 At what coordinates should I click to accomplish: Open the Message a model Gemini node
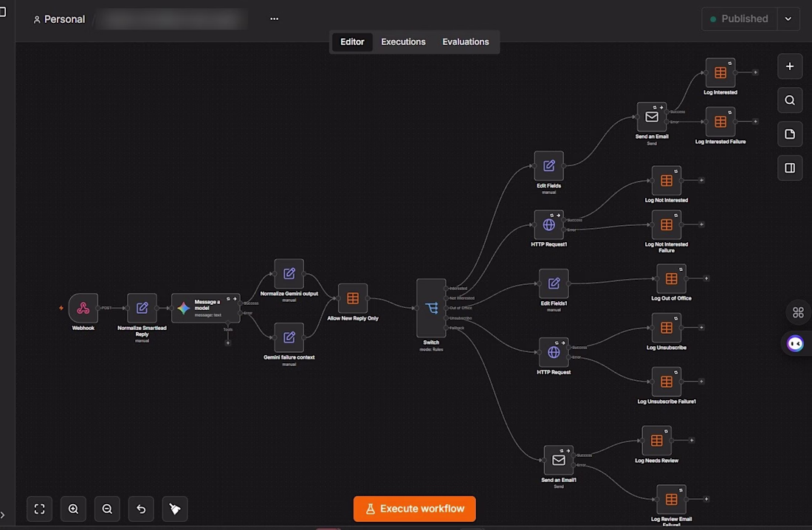pos(206,309)
